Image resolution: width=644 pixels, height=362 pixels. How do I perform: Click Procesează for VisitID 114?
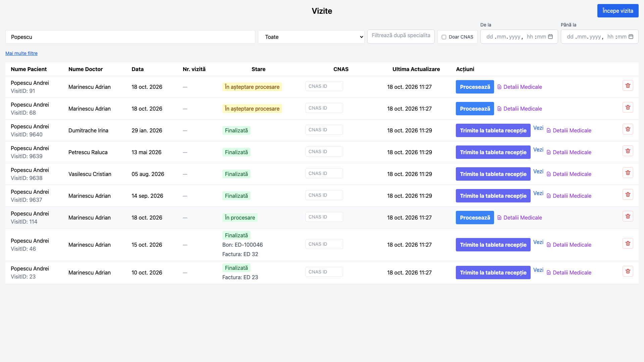(x=475, y=218)
